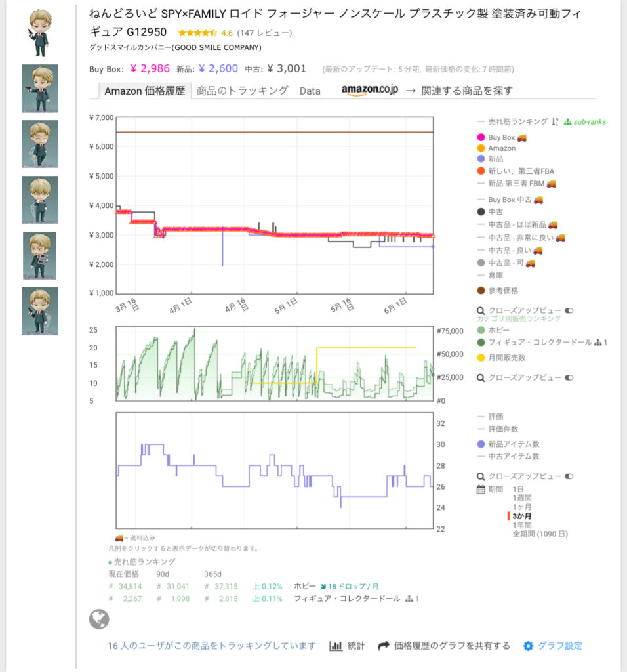Viewport: 627px width, 672px height.
Task: Open 統計 statistics
Action: (x=356, y=646)
